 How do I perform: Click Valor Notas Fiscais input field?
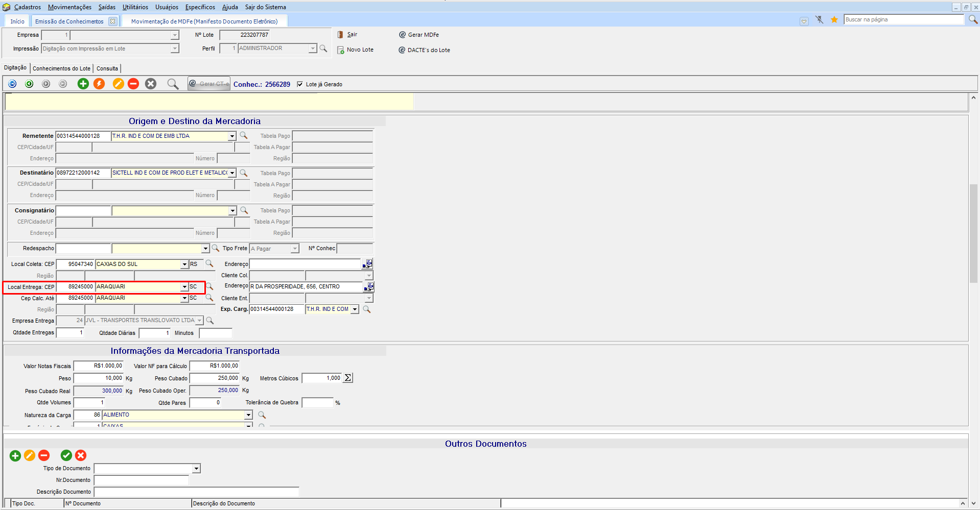tap(98, 366)
